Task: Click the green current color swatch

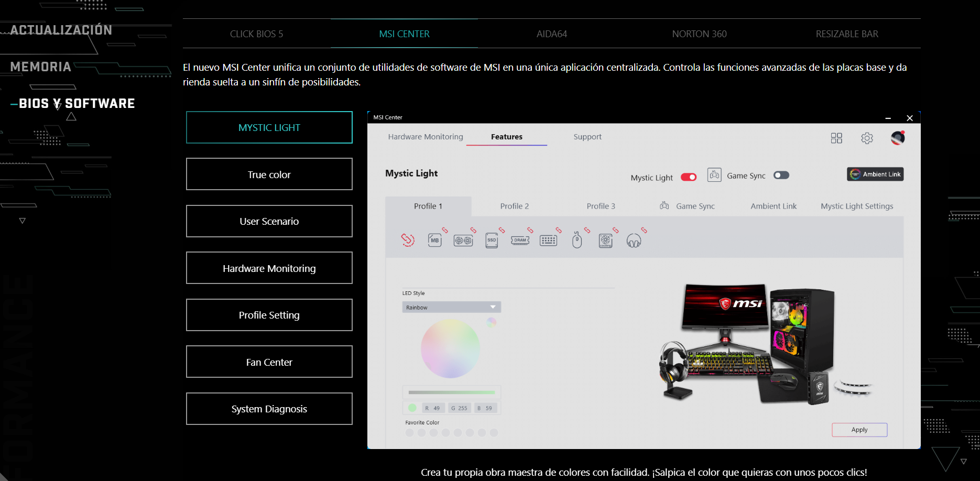Action: (x=412, y=408)
